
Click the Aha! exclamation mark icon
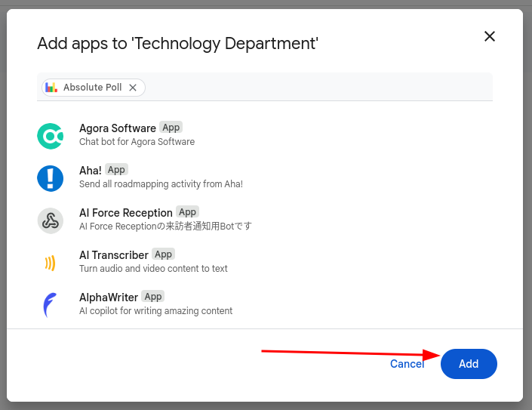[x=51, y=178]
